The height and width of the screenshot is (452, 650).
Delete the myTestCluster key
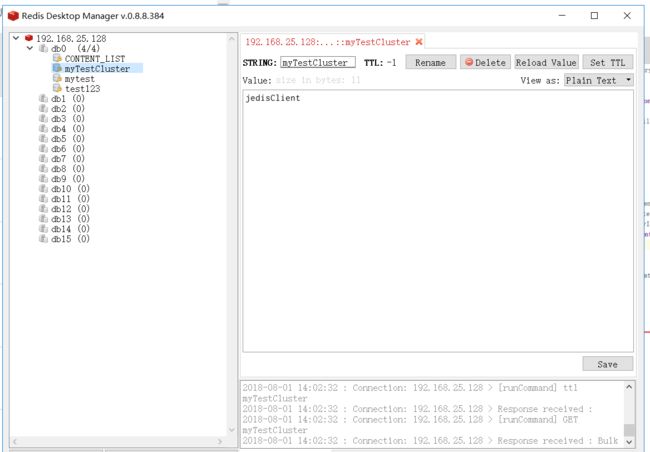(485, 62)
